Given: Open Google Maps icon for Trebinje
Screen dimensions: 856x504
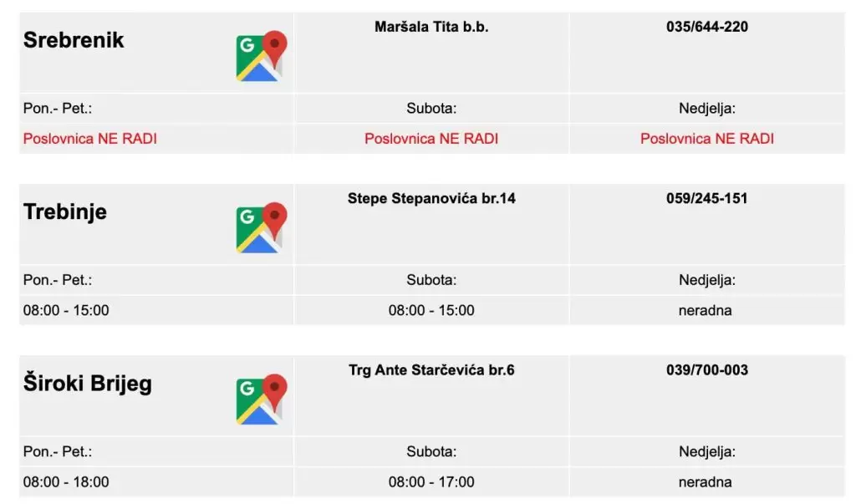Looking at the screenshot, I should coord(261,227).
